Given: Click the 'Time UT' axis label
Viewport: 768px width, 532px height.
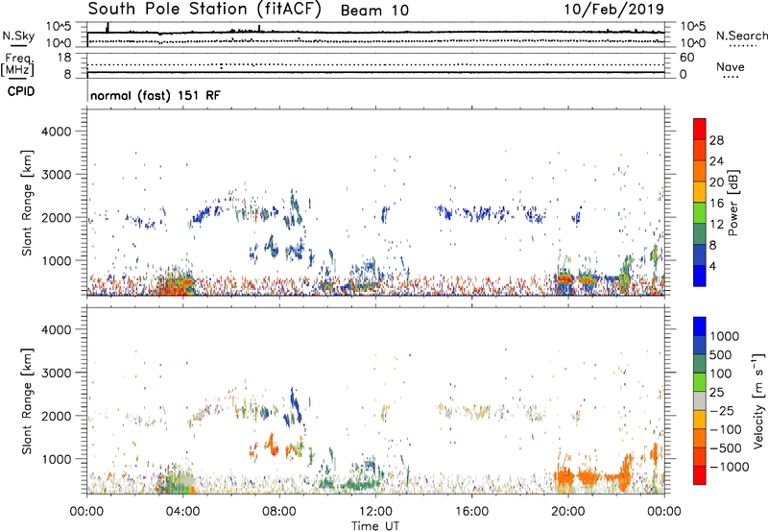Looking at the screenshot, I should click(375, 526).
